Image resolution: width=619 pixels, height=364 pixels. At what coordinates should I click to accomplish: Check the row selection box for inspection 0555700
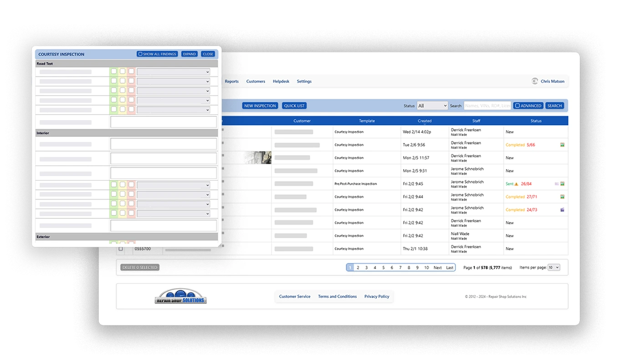[x=120, y=249]
